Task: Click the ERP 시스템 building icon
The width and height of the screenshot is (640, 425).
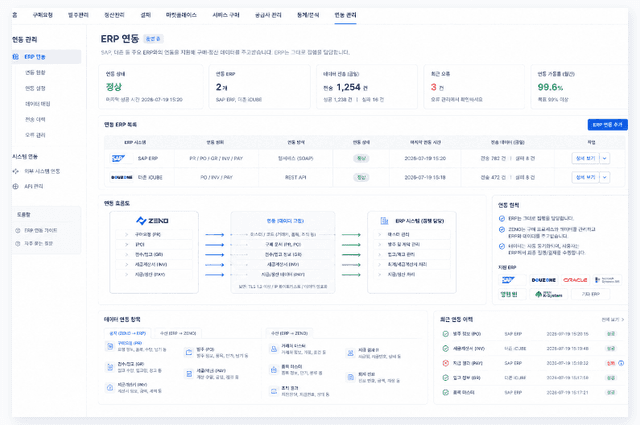Action: tap(384, 221)
